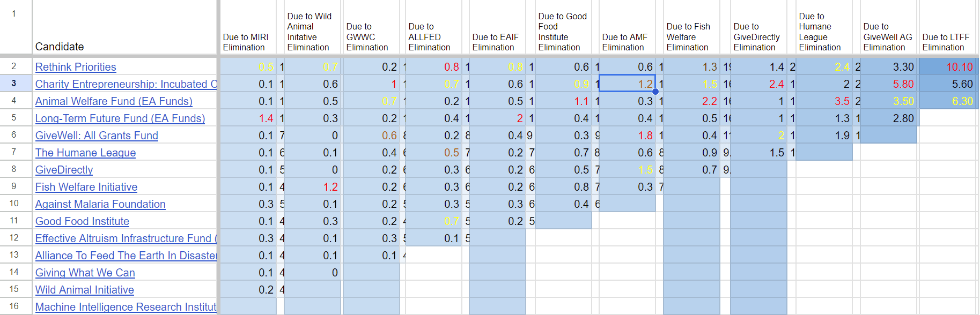Open the Alliance To Feed The Earth link

coord(126,256)
